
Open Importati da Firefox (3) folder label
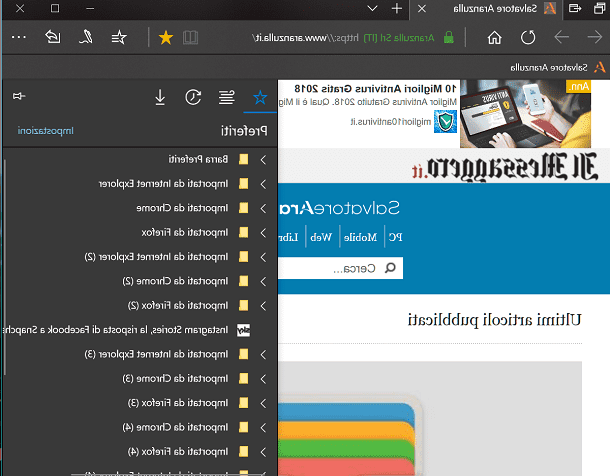point(178,403)
